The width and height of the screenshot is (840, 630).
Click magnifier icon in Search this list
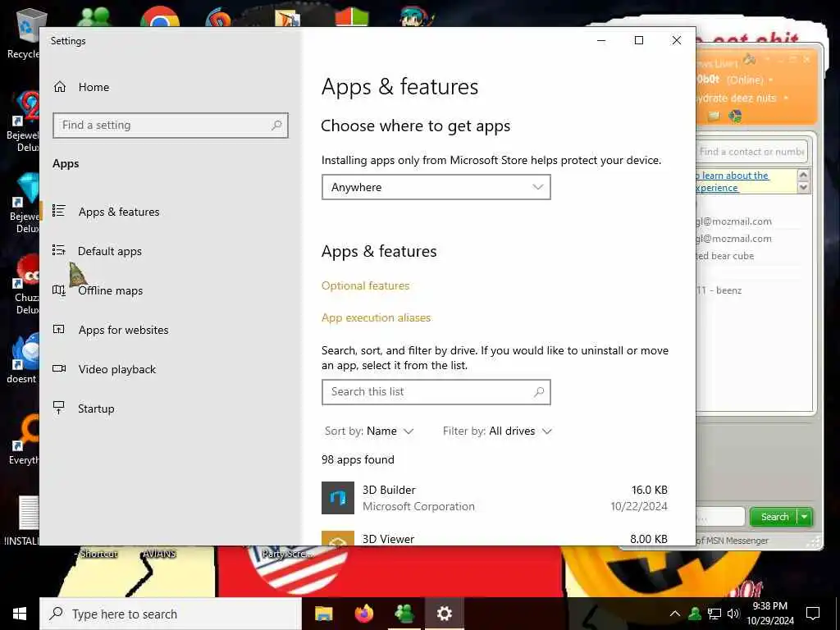point(539,392)
